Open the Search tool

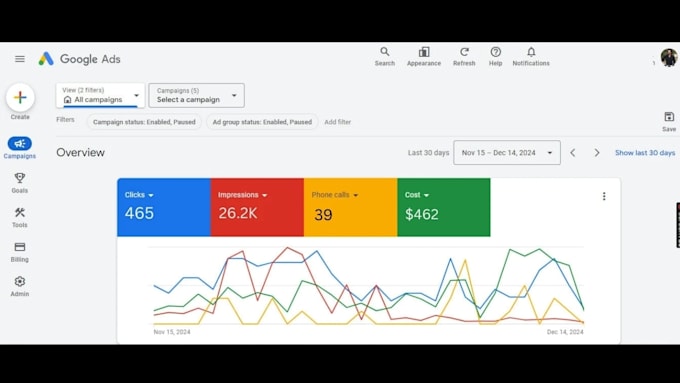pos(385,56)
